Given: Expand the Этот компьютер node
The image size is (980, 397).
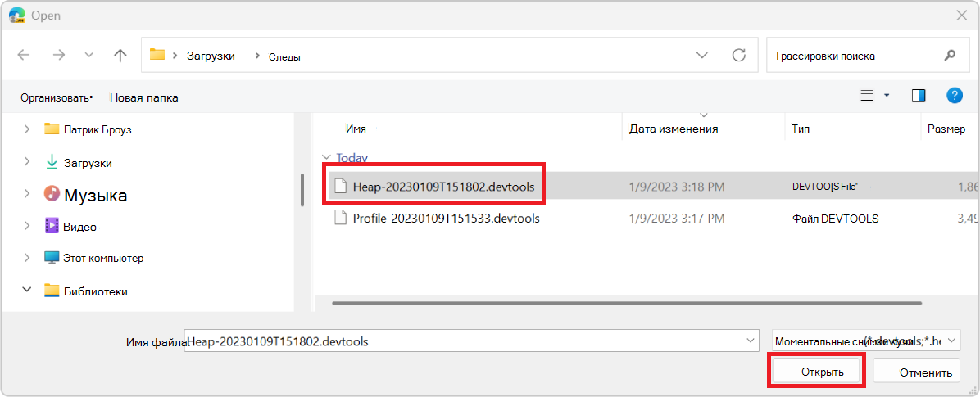Looking at the screenshot, I should [x=27, y=257].
